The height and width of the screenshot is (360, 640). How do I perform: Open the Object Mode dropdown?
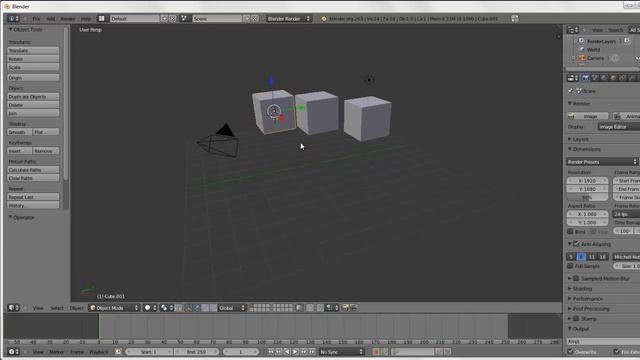114,308
